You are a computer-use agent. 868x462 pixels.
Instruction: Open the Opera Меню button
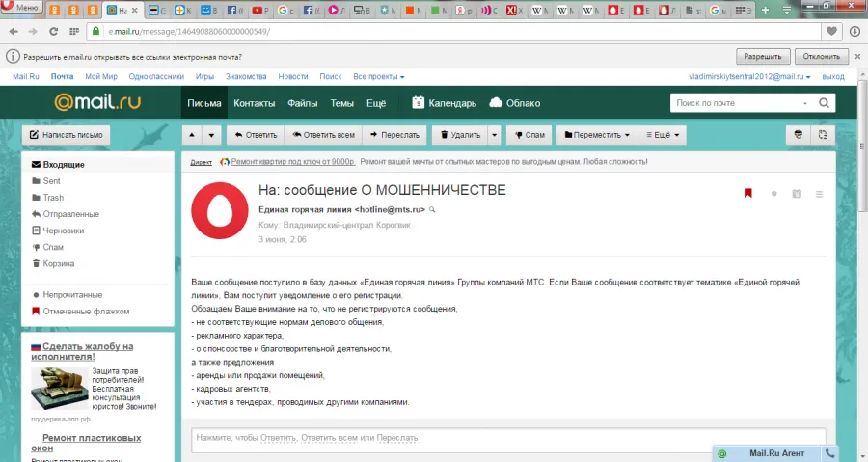pos(21,7)
